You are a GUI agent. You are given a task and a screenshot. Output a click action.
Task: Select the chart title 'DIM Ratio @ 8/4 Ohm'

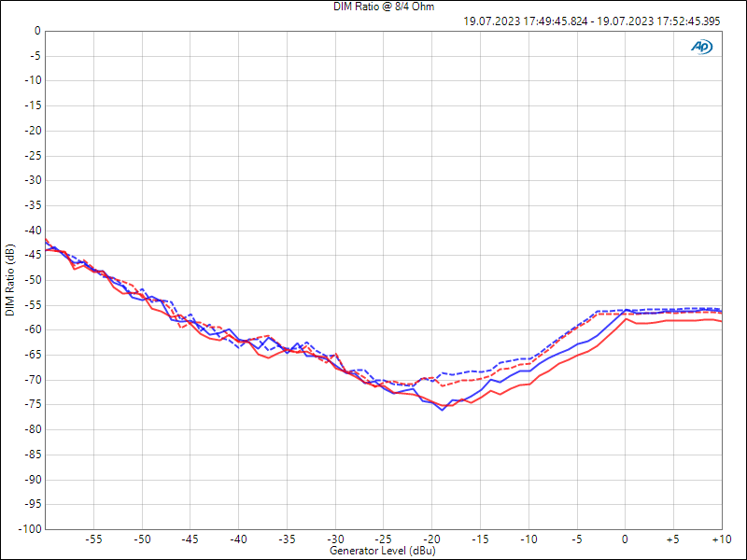point(384,7)
